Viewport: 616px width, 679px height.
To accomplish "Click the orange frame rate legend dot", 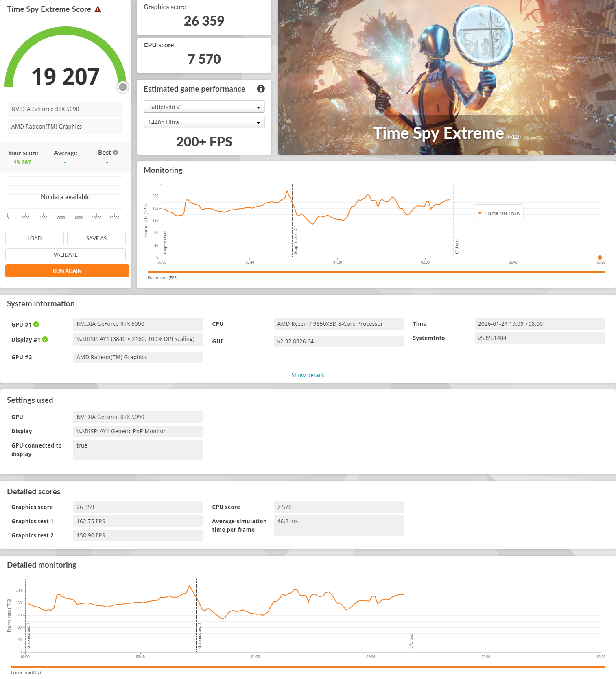I will 480,213.
